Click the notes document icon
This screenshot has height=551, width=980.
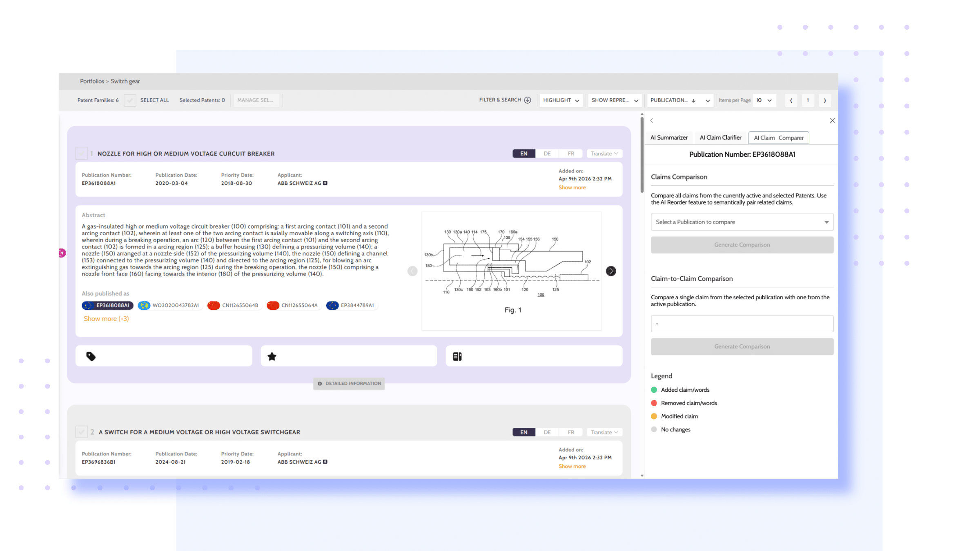(457, 356)
